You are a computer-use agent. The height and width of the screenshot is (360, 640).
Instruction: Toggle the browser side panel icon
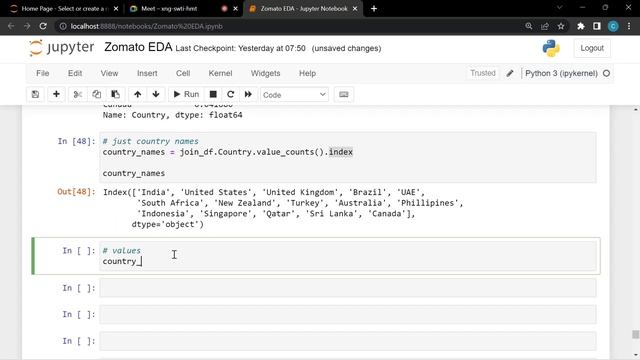[597, 26]
